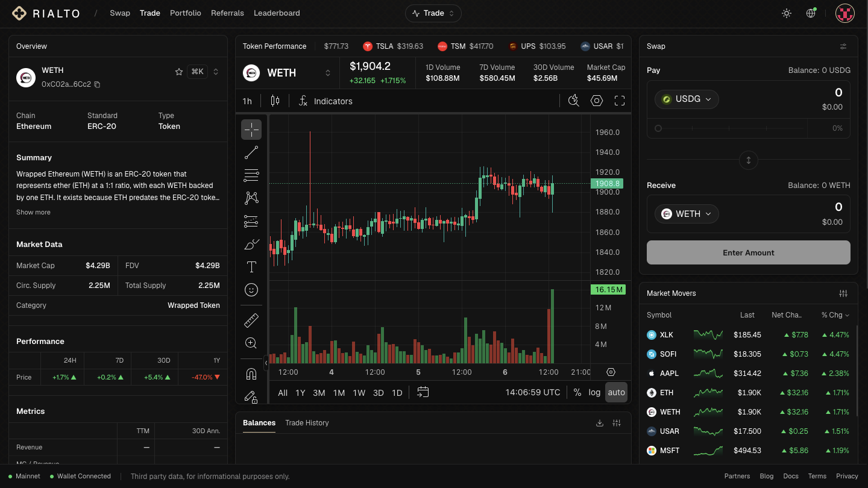Open the Leaderboard page
Image resolution: width=868 pixels, height=488 pixels.
coord(277,13)
